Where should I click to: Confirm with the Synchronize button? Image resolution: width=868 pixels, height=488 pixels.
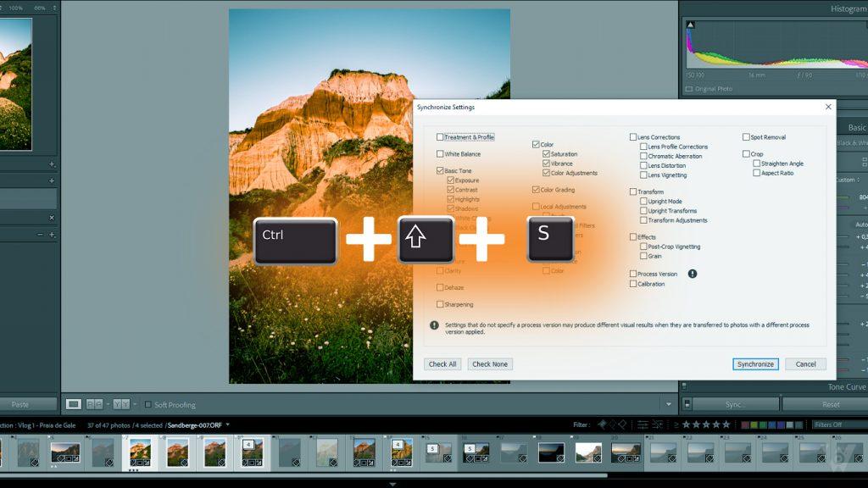(x=755, y=364)
